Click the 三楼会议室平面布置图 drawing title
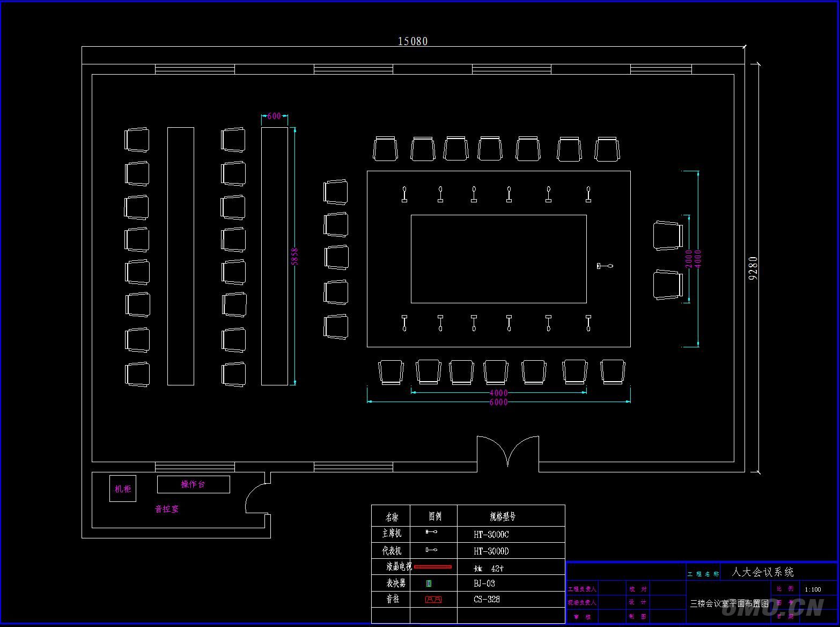 729,603
